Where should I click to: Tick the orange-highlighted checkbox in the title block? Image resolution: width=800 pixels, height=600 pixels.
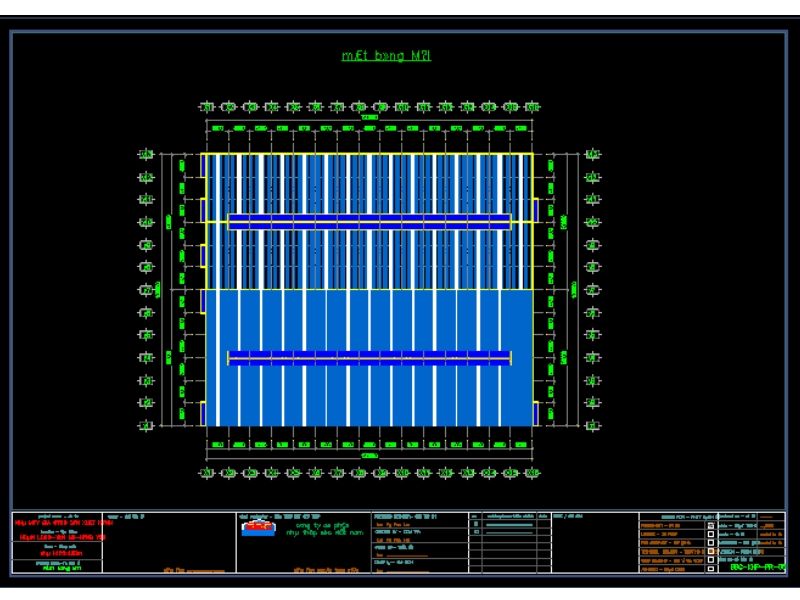[711, 550]
